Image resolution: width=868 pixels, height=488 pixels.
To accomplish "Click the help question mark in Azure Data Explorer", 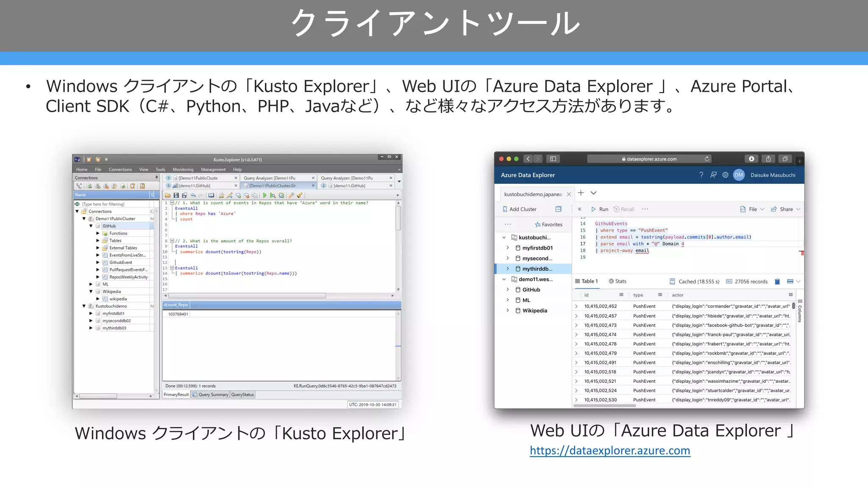I will [x=701, y=175].
